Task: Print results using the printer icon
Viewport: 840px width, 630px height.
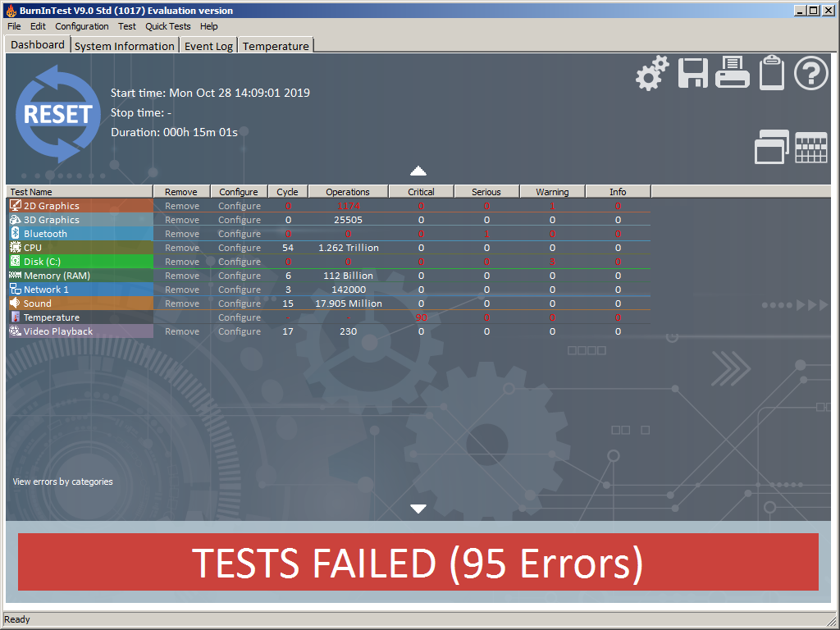Action: (x=733, y=72)
